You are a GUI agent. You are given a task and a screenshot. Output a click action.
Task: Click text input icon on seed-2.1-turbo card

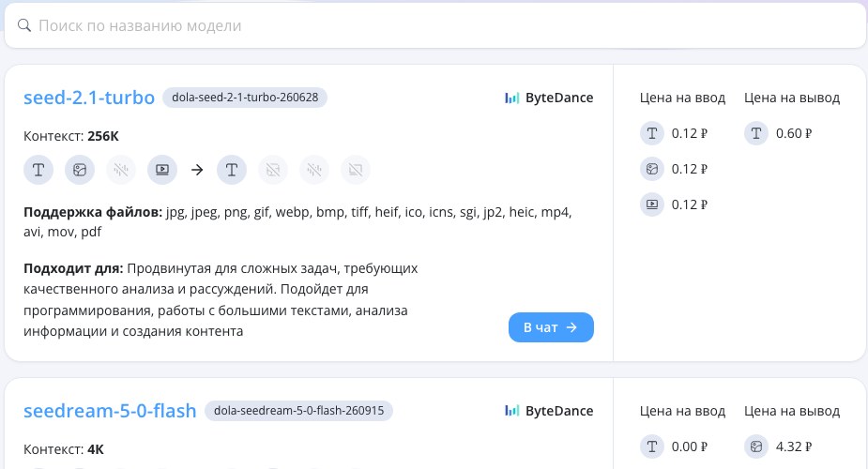point(38,170)
